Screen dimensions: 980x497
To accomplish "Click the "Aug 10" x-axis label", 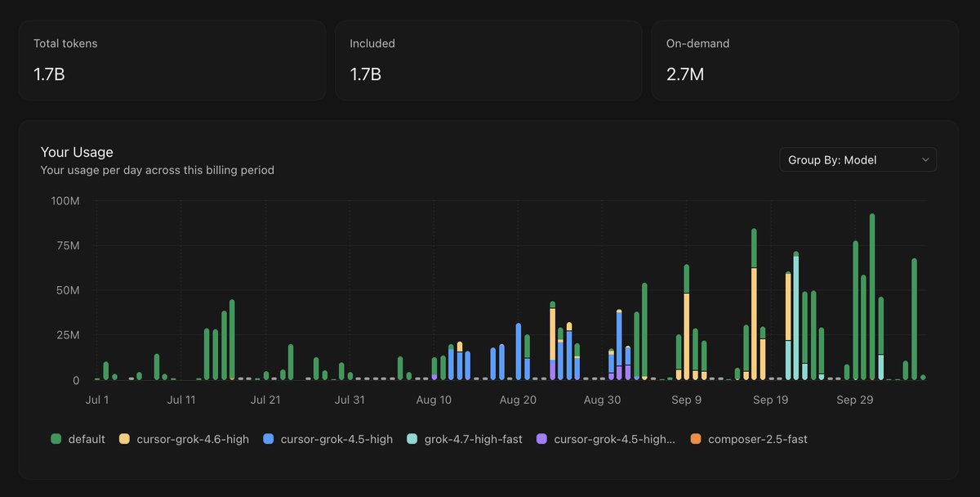I will (434, 400).
